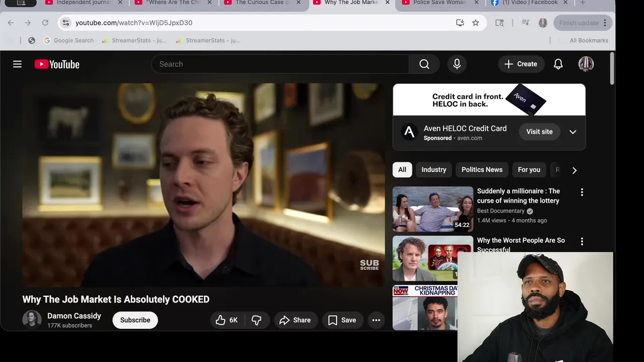Open the YouTube hamburger guide menu

pyautogui.click(x=17, y=64)
